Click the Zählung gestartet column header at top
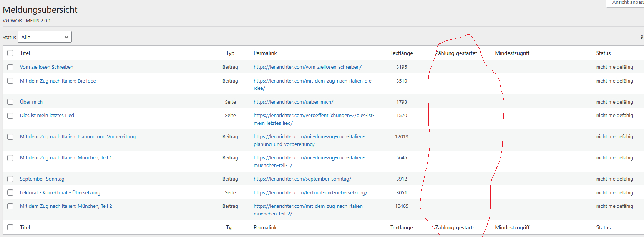Image resolution: width=644 pixels, height=237 pixels. click(456, 53)
